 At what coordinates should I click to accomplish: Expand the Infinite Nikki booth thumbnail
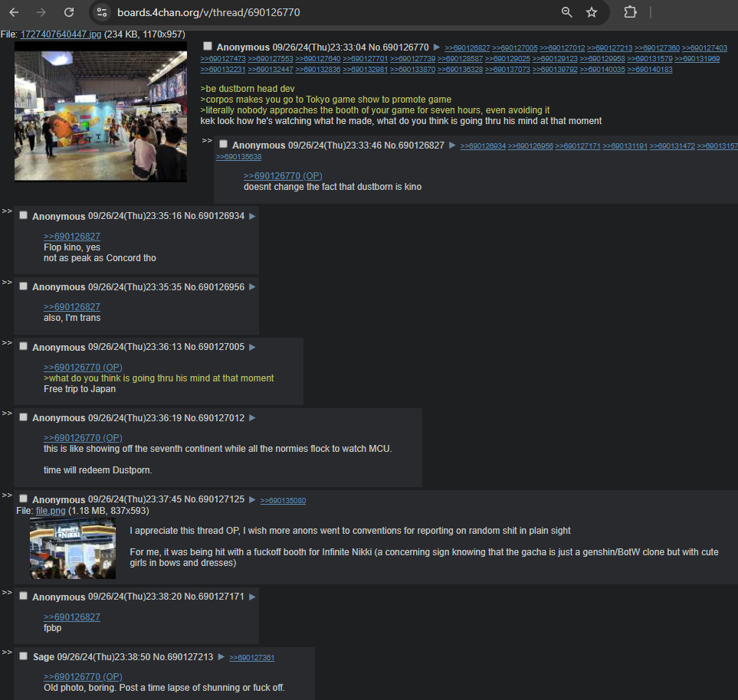(x=73, y=548)
